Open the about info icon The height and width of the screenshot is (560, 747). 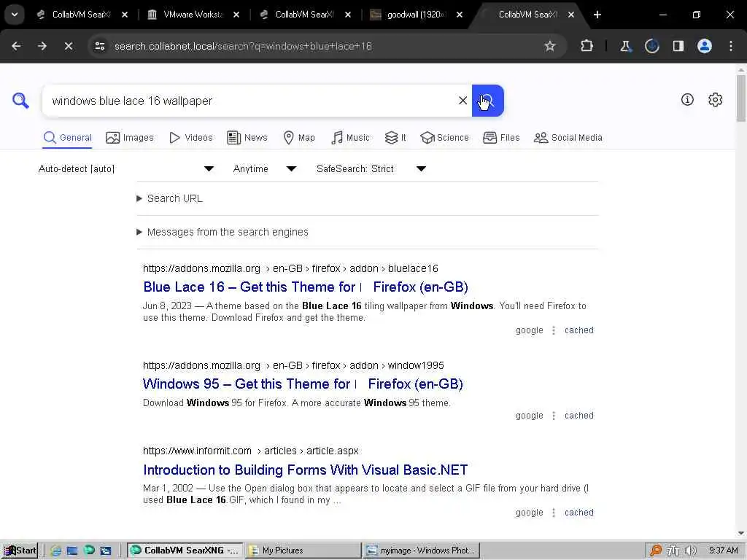(687, 99)
